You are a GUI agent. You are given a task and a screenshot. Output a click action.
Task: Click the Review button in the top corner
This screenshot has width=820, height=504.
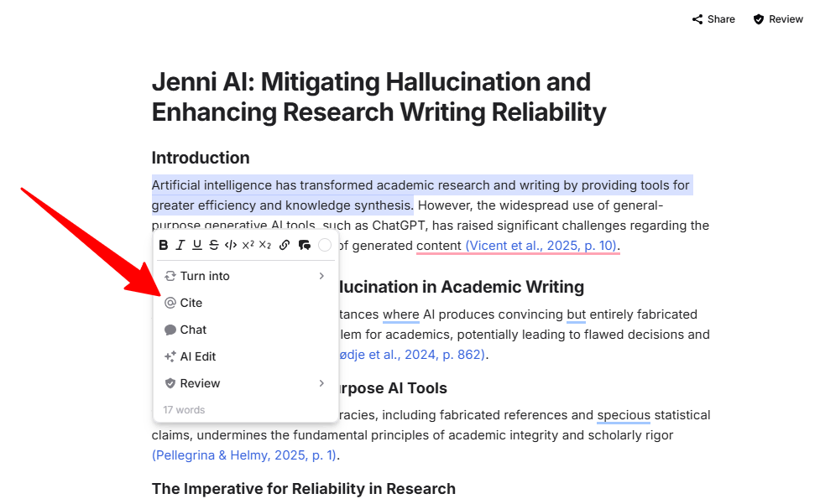click(x=776, y=18)
